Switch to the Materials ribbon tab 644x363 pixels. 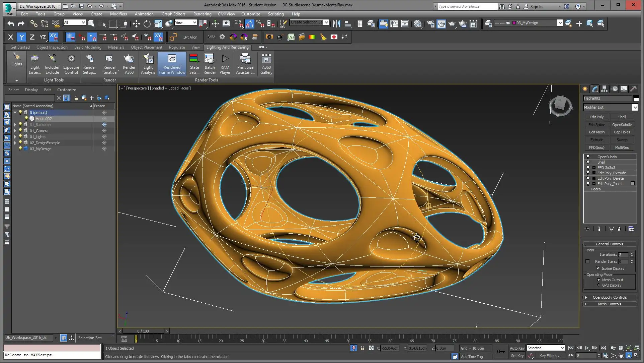click(116, 47)
